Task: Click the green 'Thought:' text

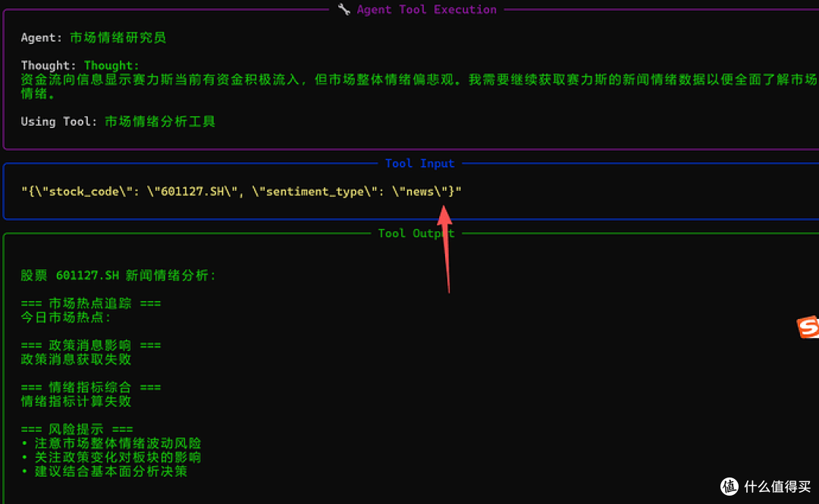Action: pyautogui.click(x=111, y=66)
